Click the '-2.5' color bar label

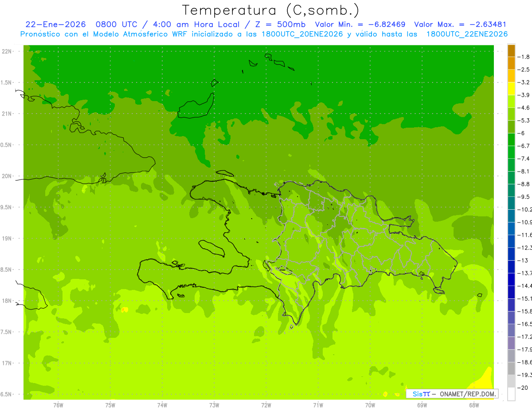(524, 70)
